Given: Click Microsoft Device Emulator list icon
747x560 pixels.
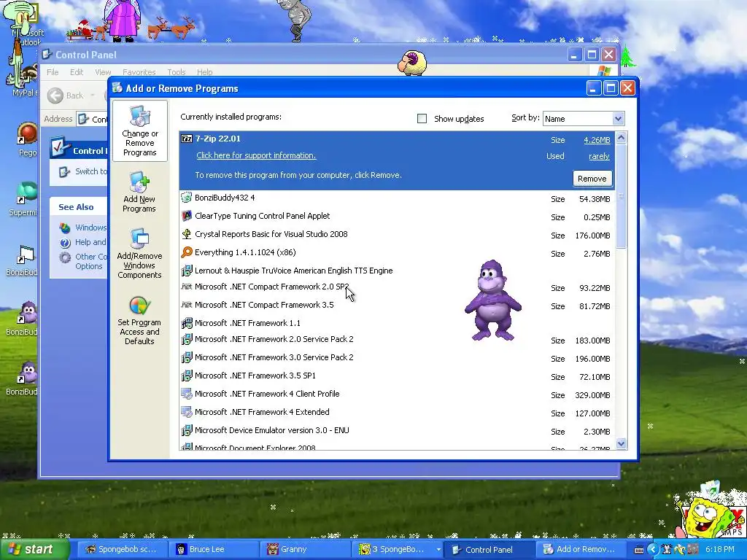Looking at the screenshot, I should coord(187,430).
